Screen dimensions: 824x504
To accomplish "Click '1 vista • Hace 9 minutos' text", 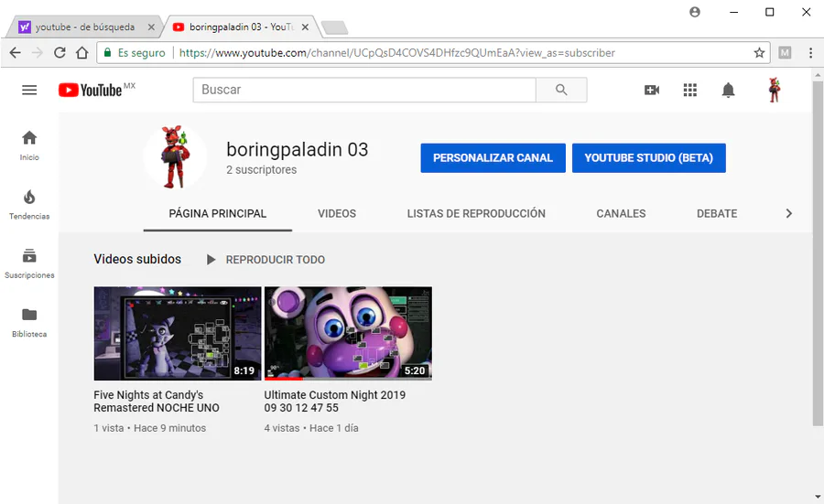I will [x=150, y=428].
